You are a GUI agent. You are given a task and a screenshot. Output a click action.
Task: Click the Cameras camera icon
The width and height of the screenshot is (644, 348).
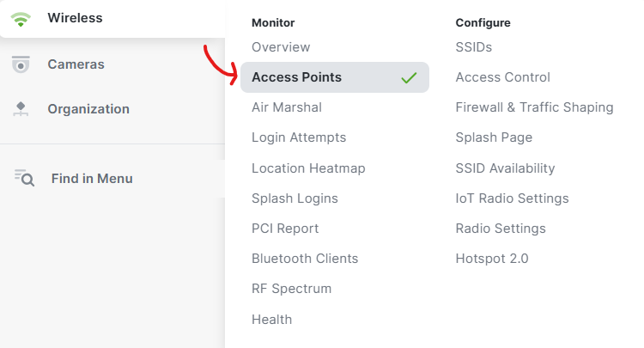pyautogui.click(x=21, y=64)
